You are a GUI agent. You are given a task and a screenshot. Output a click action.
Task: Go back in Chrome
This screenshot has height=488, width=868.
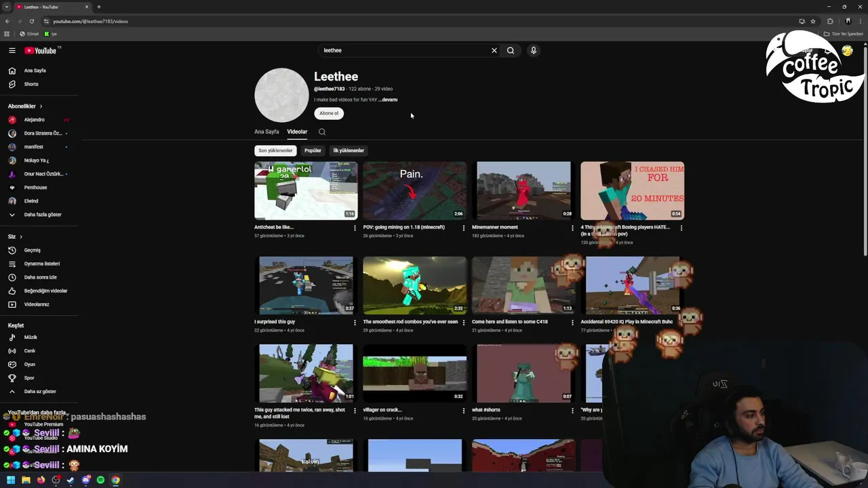[7, 21]
